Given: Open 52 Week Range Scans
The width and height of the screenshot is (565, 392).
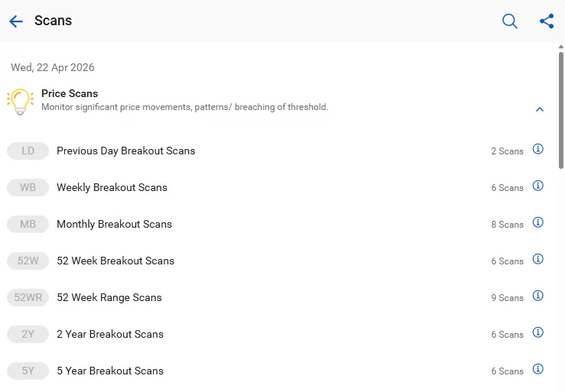Looking at the screenshot, I should pyautogui.click(x=109, y=297).
